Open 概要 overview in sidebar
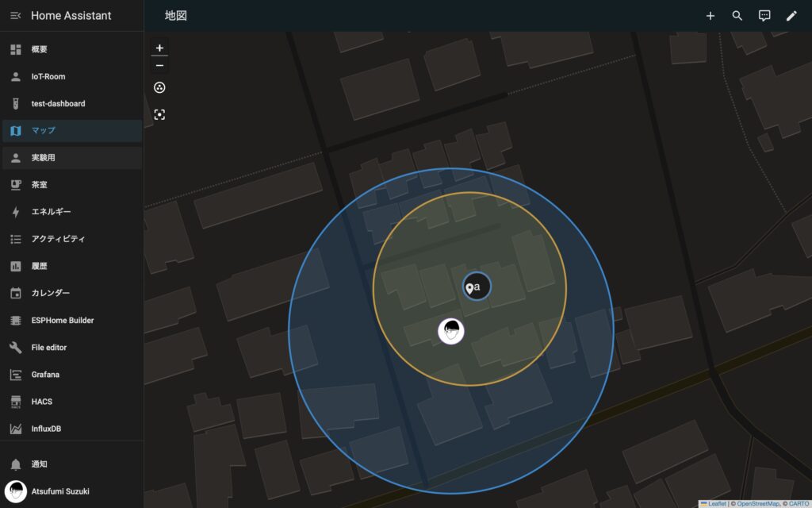The image size is (812, 508). coord(40,49)
